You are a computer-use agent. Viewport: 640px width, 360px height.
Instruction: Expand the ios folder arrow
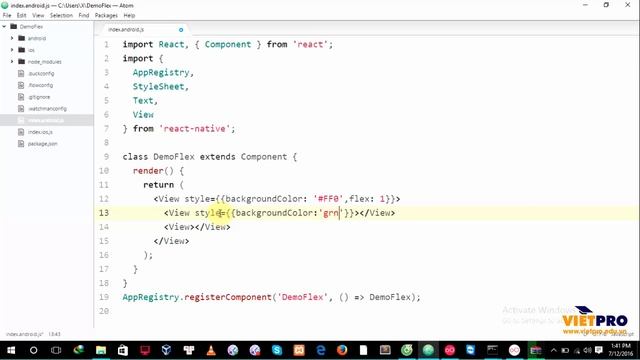click(12, 50)
